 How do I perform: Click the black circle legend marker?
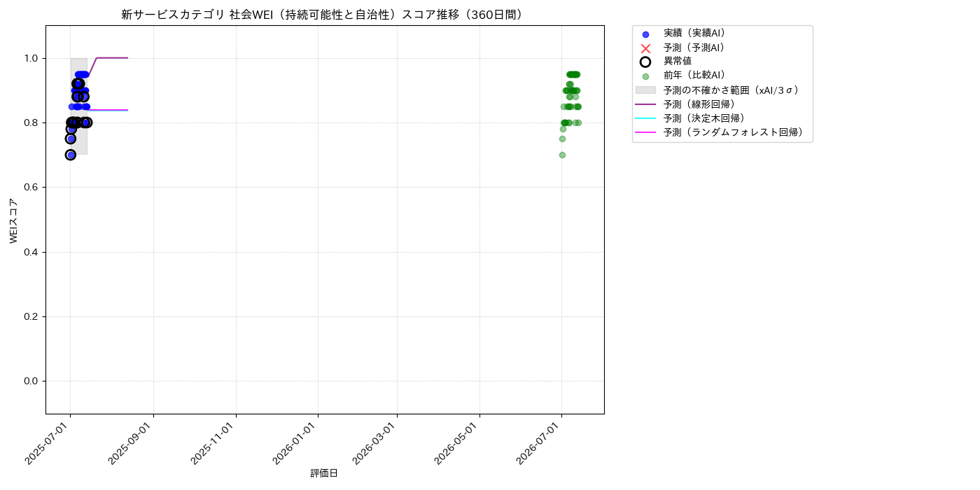tap(645, 62)
